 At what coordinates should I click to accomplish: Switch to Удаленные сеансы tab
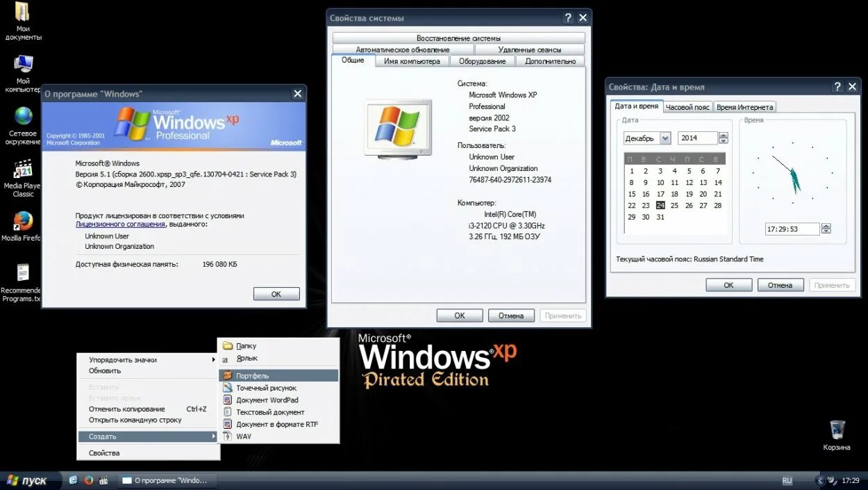[x=530, y=49]
